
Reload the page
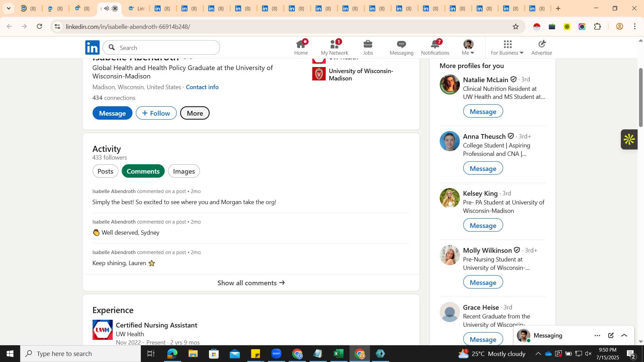click(40, 26)
